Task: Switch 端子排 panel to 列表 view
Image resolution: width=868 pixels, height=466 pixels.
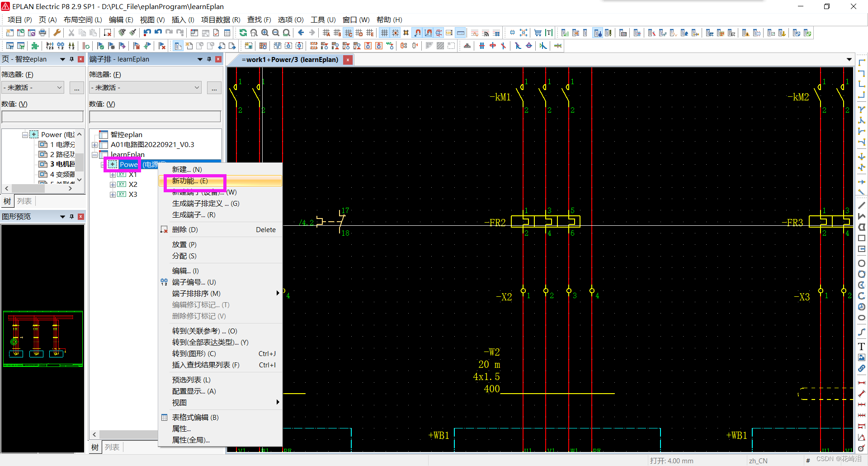Action: click(112, 447)
